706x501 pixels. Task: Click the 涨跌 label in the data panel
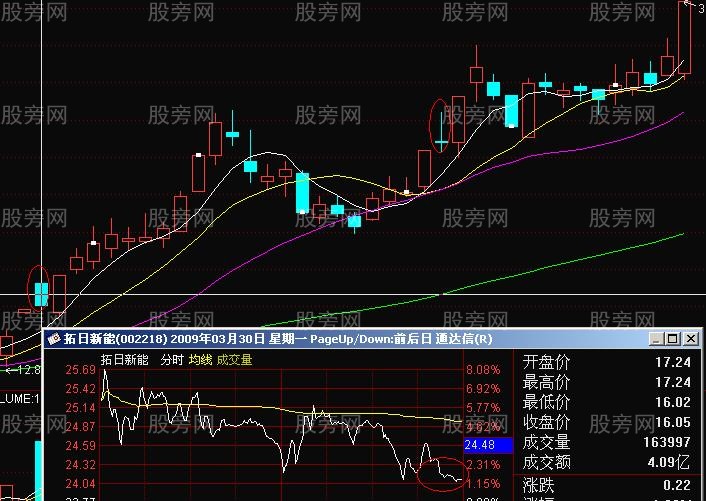pos(539,485)
